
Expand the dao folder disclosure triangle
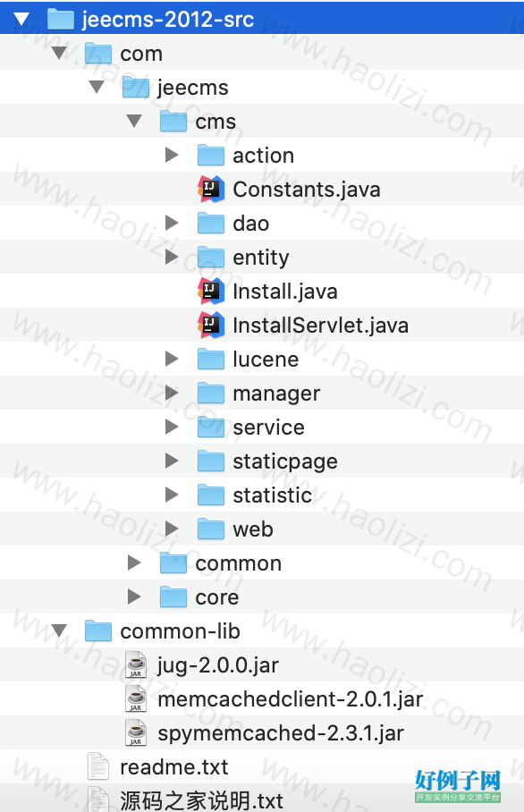(172, 223)
